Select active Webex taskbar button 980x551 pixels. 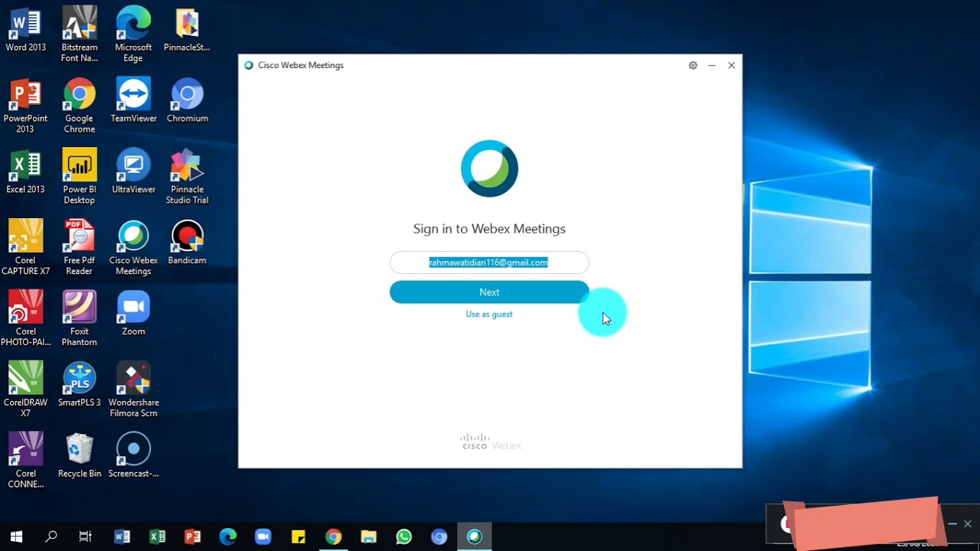pos(474,536)
